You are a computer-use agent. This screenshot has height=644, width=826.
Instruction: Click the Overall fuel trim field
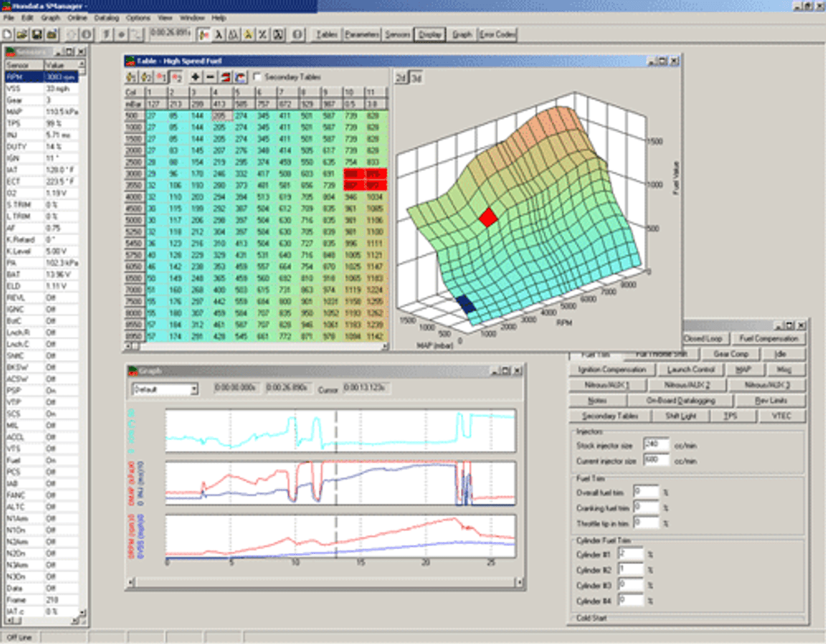click(x=646, y=492)
